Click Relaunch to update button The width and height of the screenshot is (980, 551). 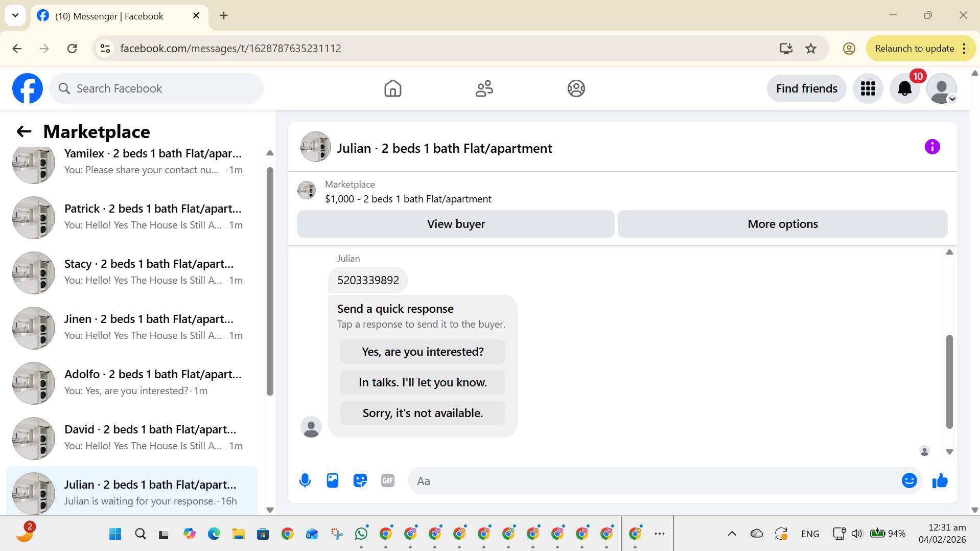pos(914,48)
